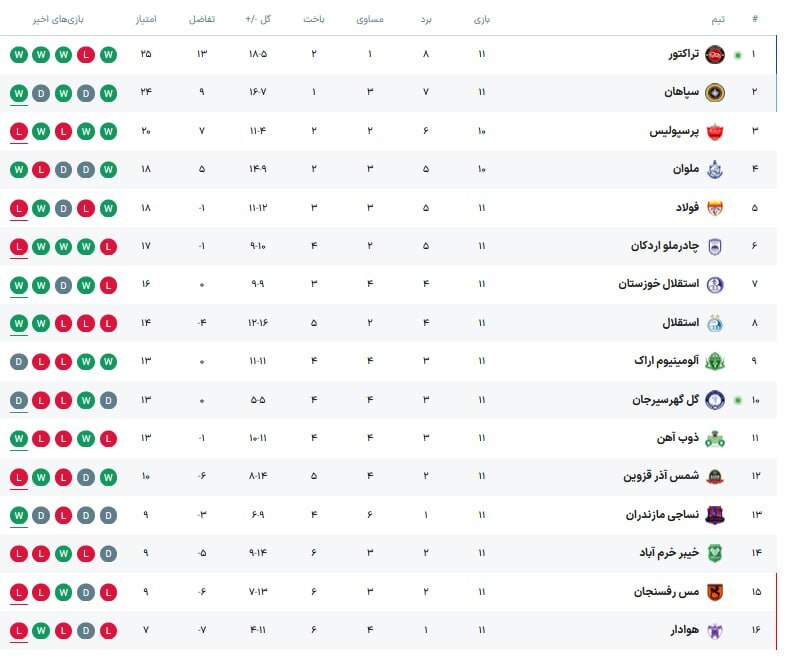Open team page for تراکتور
Screen dimensions: 796x670
click(683, 54)
